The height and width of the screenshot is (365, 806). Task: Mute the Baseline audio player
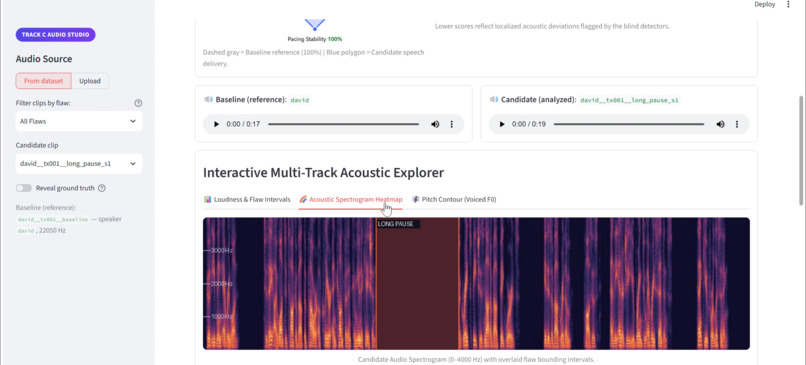click(x=435, y=124)
